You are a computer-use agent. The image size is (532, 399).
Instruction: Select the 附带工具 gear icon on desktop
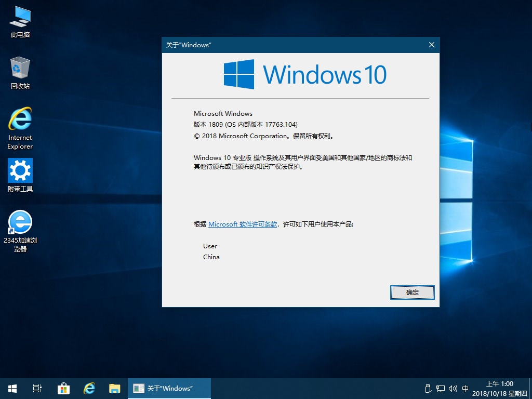click(20, 176)
